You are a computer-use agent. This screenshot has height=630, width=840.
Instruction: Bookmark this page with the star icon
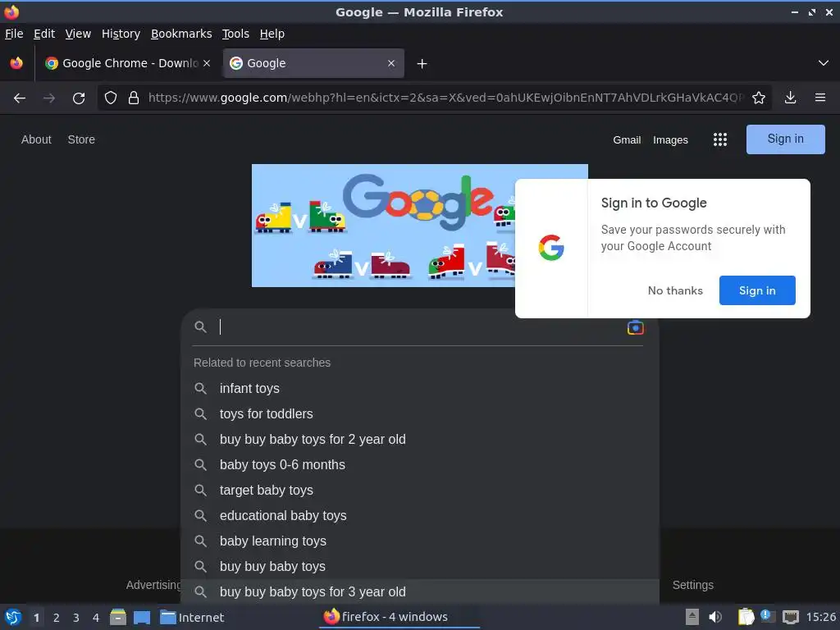point(759,98)
